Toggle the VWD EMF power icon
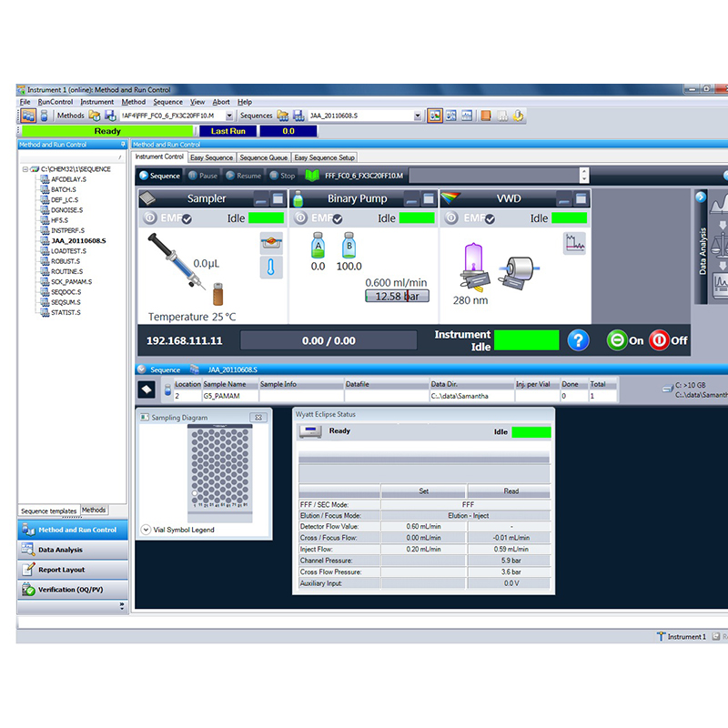 tap(451, 217)
